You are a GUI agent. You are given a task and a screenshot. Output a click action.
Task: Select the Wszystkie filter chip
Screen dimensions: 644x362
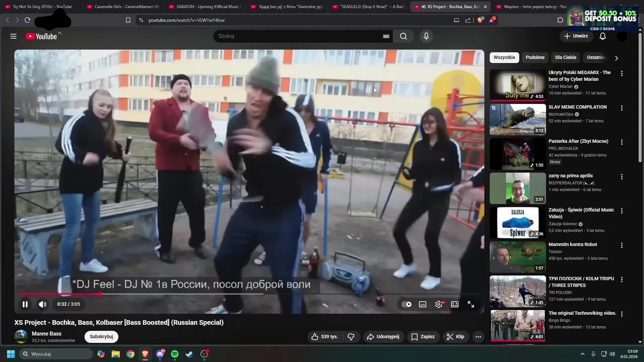pyautogui.click(x=504, y=57)
